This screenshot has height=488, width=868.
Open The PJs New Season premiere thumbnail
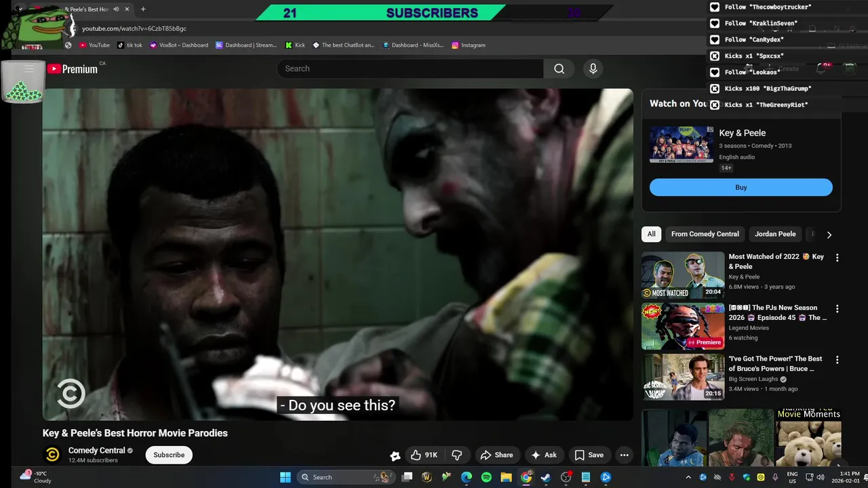(x=683, y=326)
